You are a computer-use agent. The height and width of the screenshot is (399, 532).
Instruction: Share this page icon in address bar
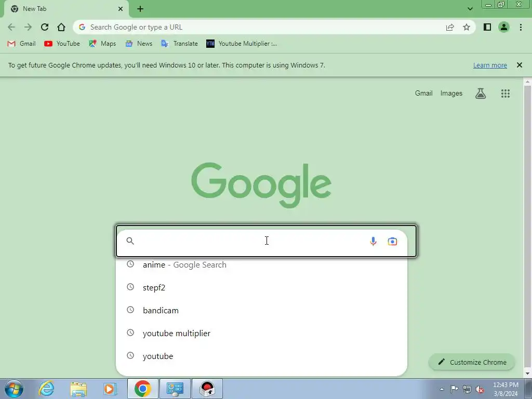coord(450,27)
